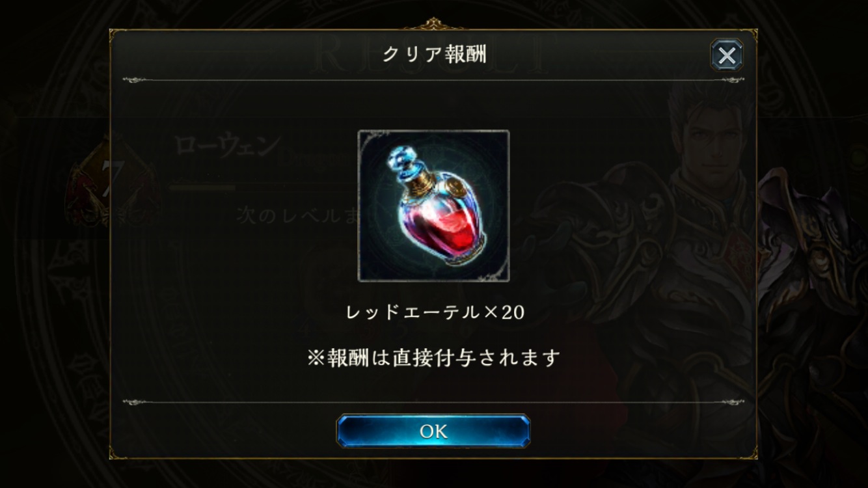Tap the ※報酬は直接付与されます notice text
The width and height of the screenshot is (868, 488).
tap(433, 357)
